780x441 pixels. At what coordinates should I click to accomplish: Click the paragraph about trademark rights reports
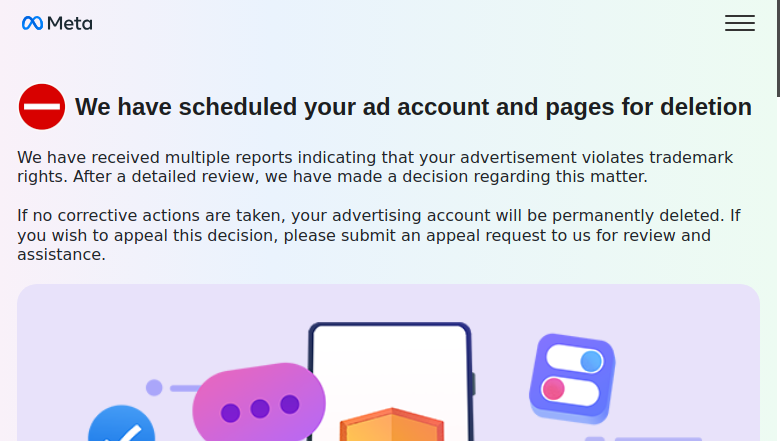point(375,167)
